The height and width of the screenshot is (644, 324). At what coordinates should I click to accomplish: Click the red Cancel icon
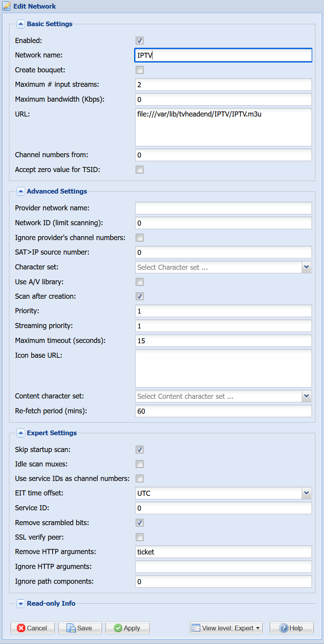pyautogui.click(x=21, y=628)
